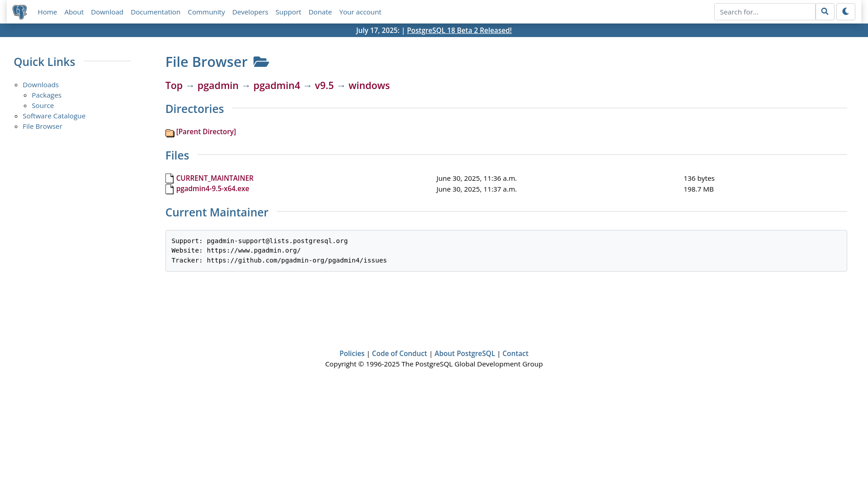Click the search magnifier button

(x=825, y=12)
